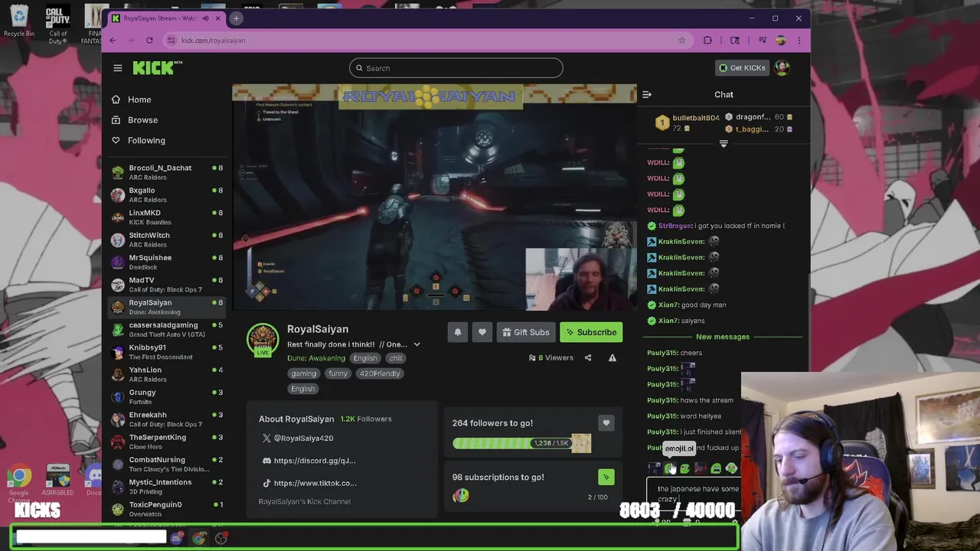
Task: Follow RoyalSaiyan with the heart button
Action: coord(482,332)
